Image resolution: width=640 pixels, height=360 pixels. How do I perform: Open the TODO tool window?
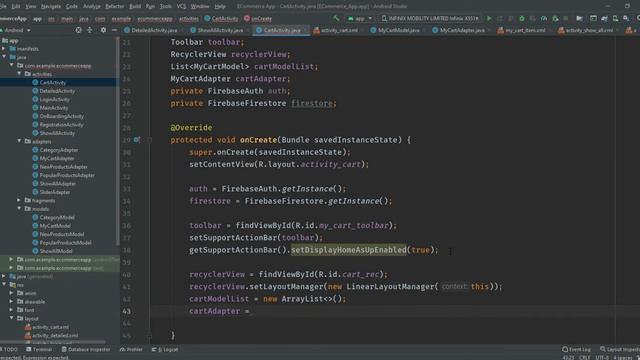(x=9, y=350)
